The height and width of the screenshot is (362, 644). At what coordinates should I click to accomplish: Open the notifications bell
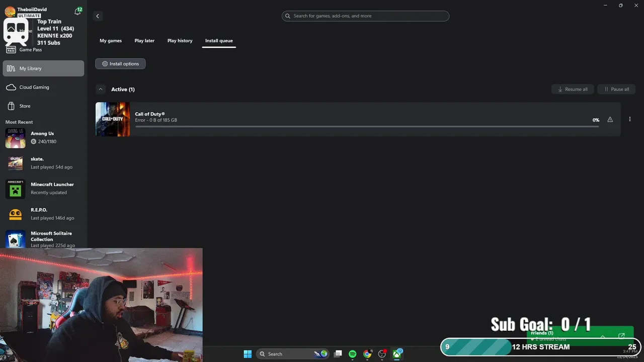pyautogui.click(x=77, y=12)
